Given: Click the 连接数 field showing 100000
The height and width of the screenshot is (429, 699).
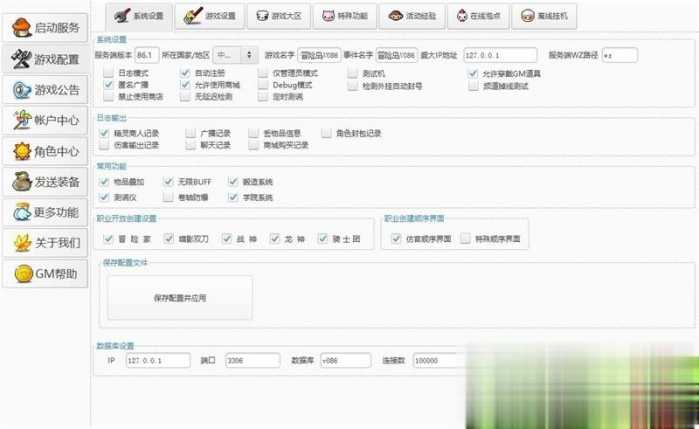Looking at the screenshot, I should coord(439,360).
